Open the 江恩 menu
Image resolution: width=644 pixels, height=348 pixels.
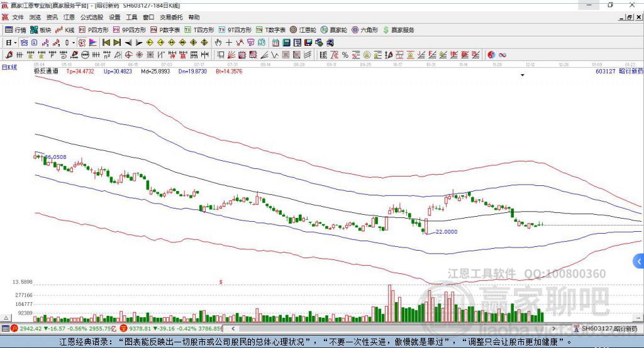click(69, 17)
